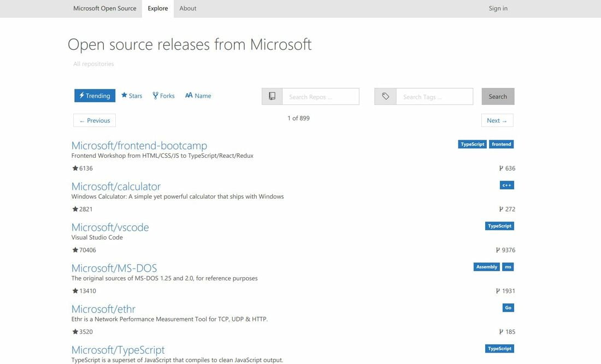This screenshot has width=601, height=364.
Task: Click the Sign in link
Action: click(498, 8)
